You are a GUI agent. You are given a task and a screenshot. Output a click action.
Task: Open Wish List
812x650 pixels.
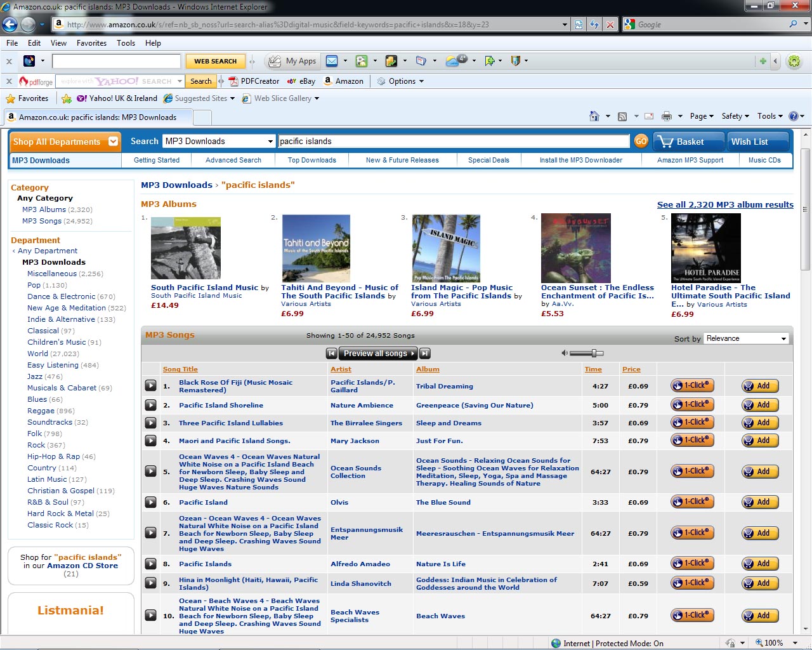pyautogui.click(x=757, y=142)
